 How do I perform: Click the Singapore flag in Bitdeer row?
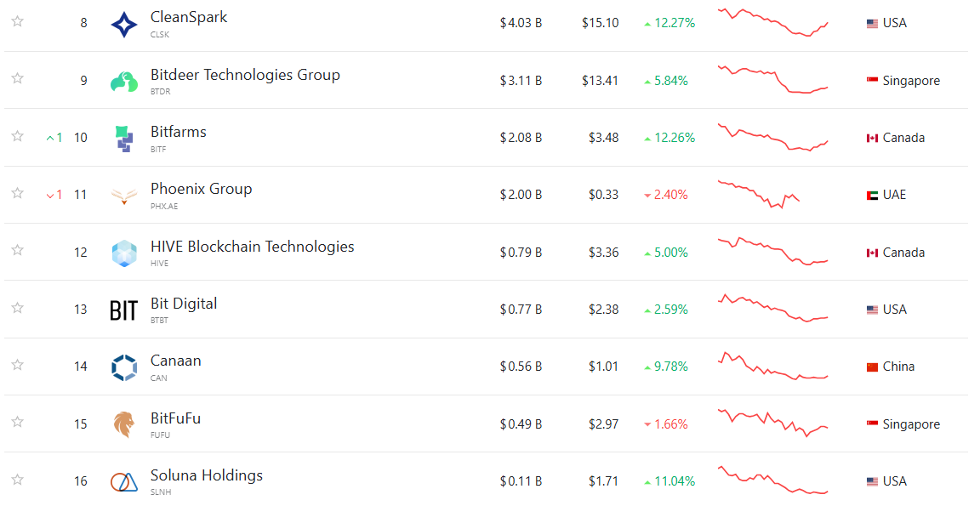(x=872, y=81)
